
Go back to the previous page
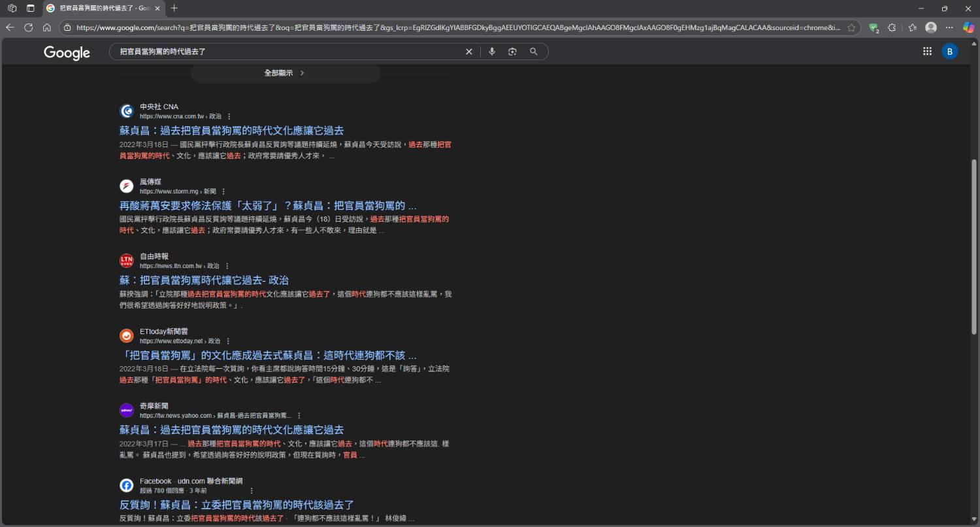click(x=10, y=27)
